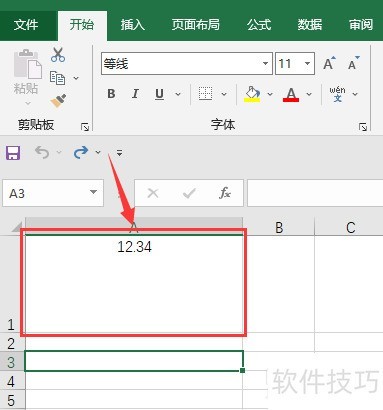The image size is (383, 410).
Task: Click the formula bar input area
Action: tap(315, 193)
